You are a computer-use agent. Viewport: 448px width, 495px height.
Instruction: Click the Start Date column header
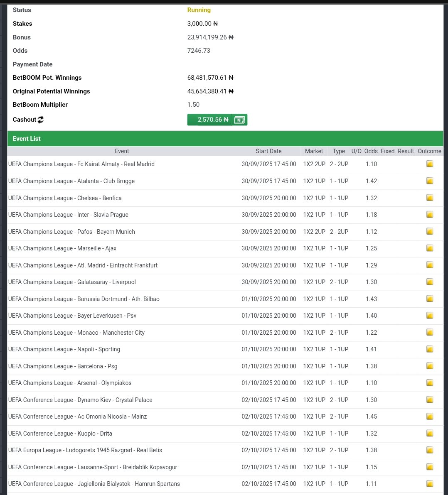[268, 151]
